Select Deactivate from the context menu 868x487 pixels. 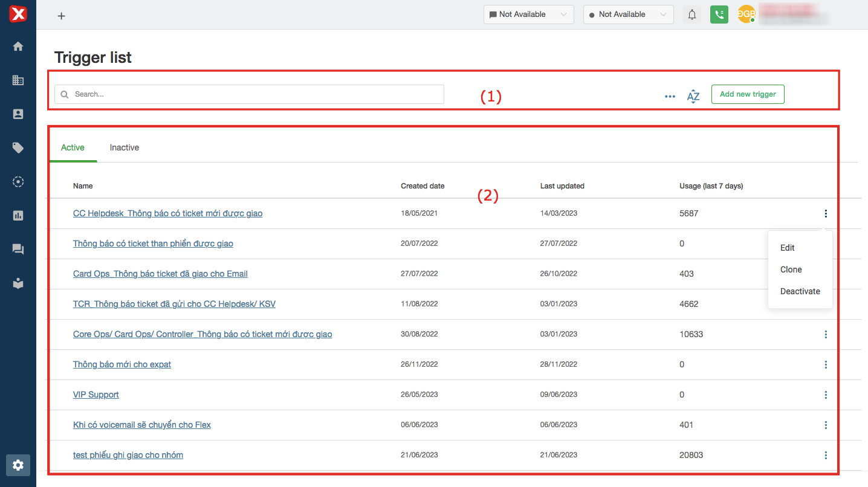tap(800, 291)
